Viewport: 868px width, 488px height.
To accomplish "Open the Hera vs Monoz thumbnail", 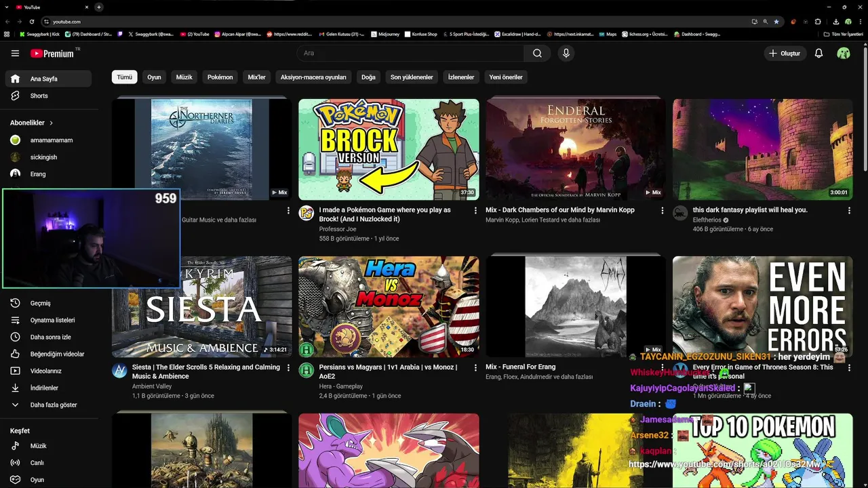I will click(x=389, y=307).
